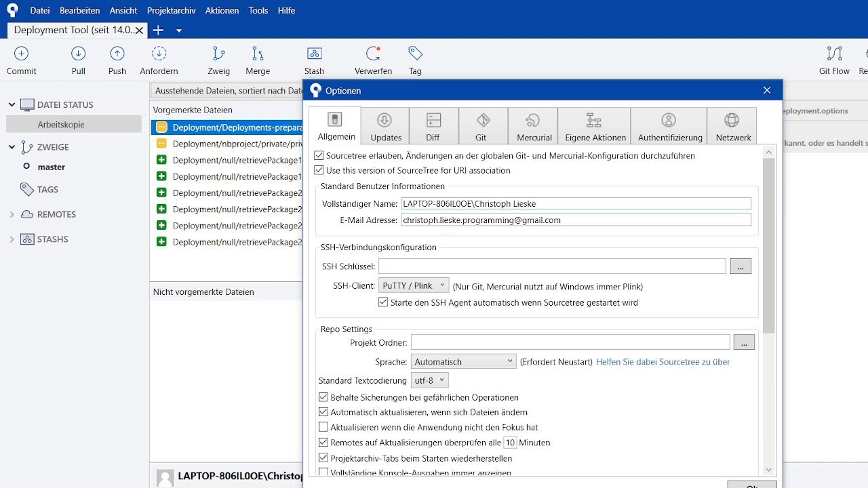This screenshot has height=488, width=868.
Task: Click the Merge toolbar icon
Action: [x=258, y=54]
